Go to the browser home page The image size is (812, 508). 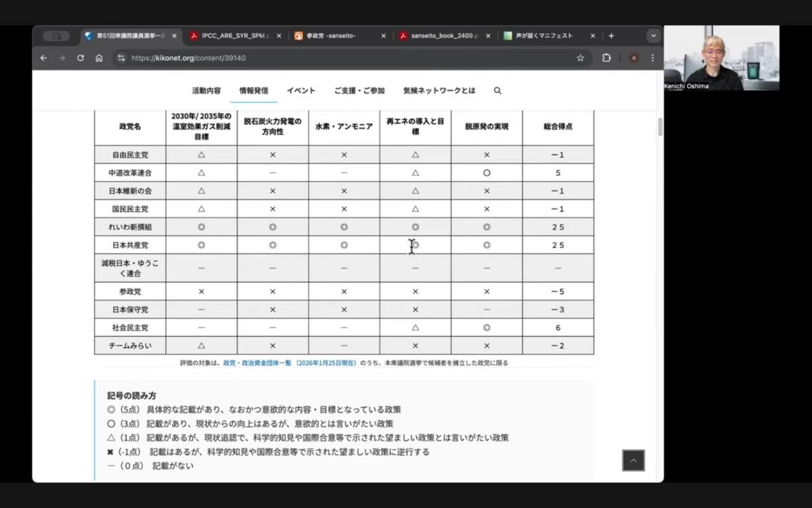coord(99,58)
